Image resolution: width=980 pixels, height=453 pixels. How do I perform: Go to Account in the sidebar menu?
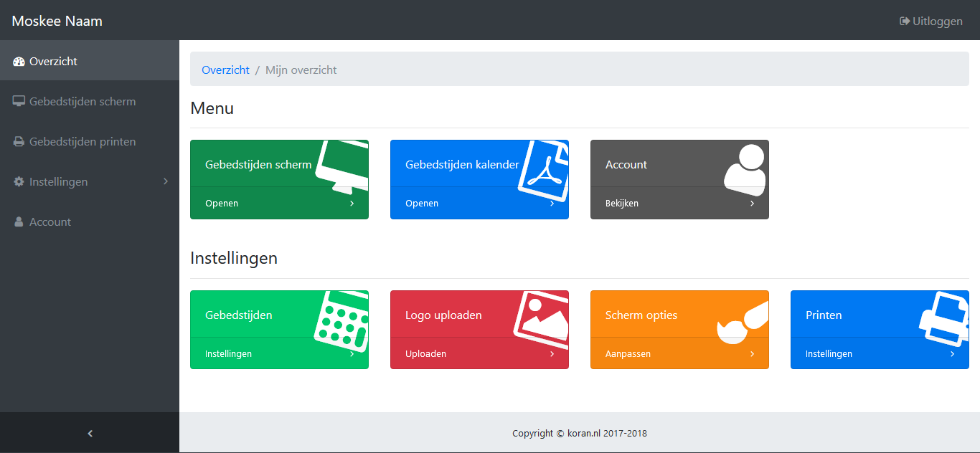click(50, 222)
